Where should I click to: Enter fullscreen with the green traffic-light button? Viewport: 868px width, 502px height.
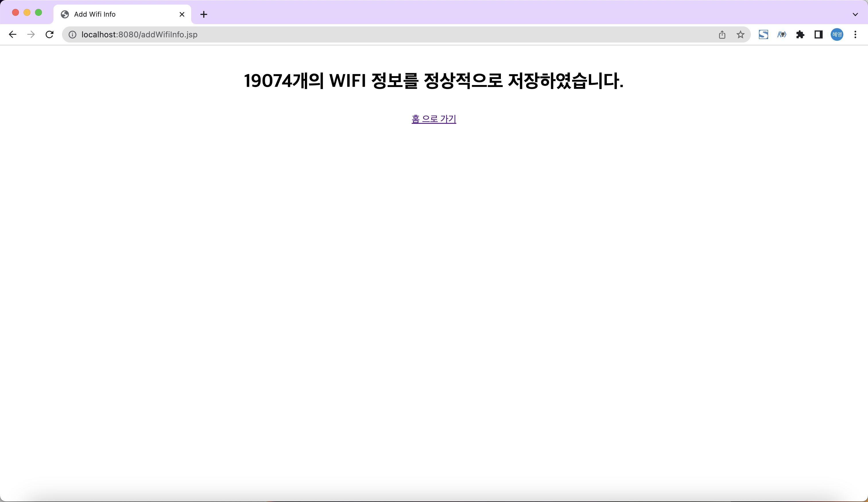coord(38,12)
